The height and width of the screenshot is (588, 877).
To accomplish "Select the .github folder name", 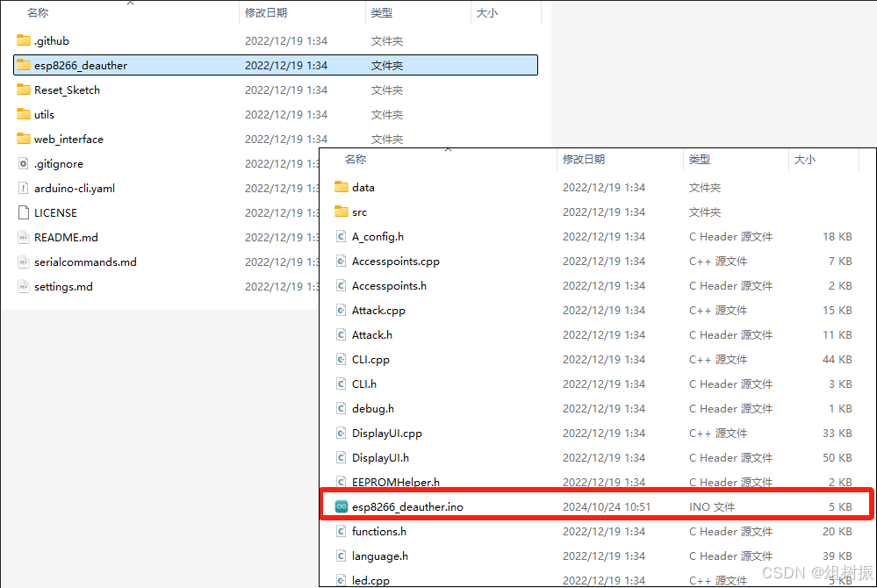I will click(52, 40).
